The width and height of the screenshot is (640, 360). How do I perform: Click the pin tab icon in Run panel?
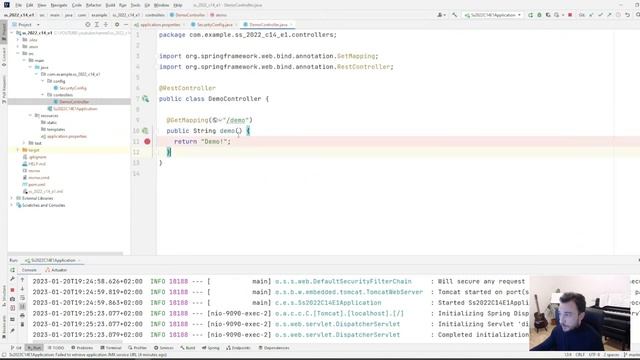(13, 331)
